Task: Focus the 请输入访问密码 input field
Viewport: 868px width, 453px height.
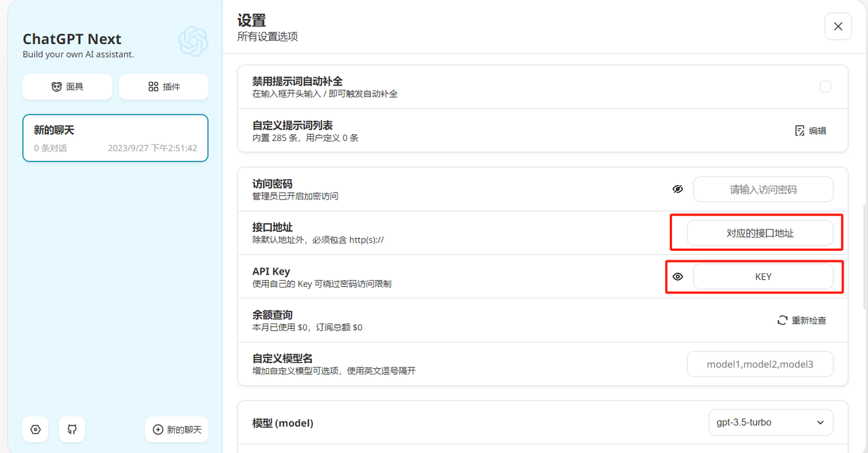Action: (763, 190)
